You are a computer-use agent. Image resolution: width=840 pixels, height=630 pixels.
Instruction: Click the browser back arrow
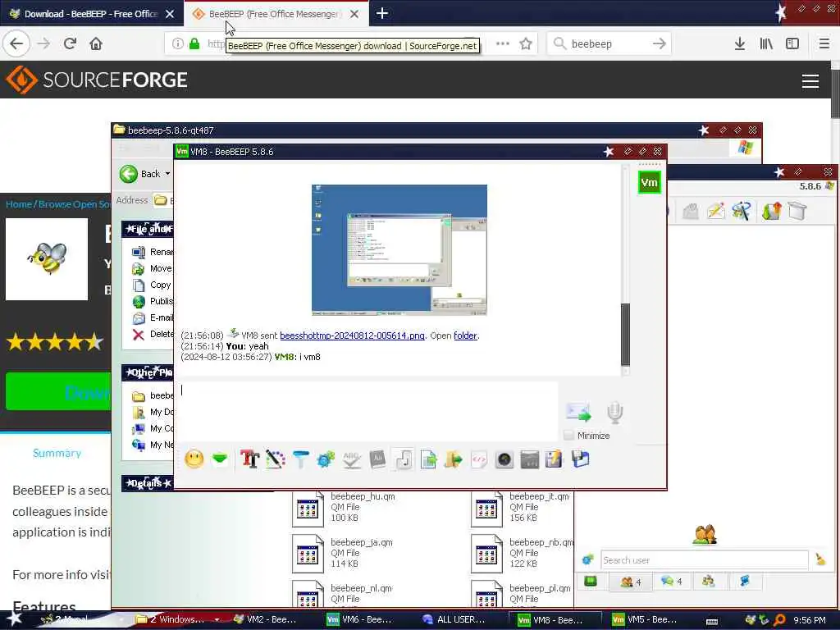point(16,43)
